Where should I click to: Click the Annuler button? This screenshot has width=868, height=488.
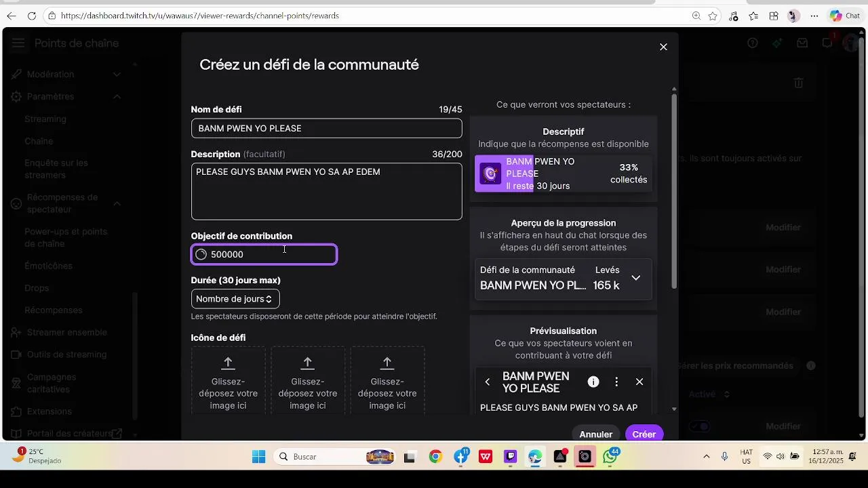[596, 434]
